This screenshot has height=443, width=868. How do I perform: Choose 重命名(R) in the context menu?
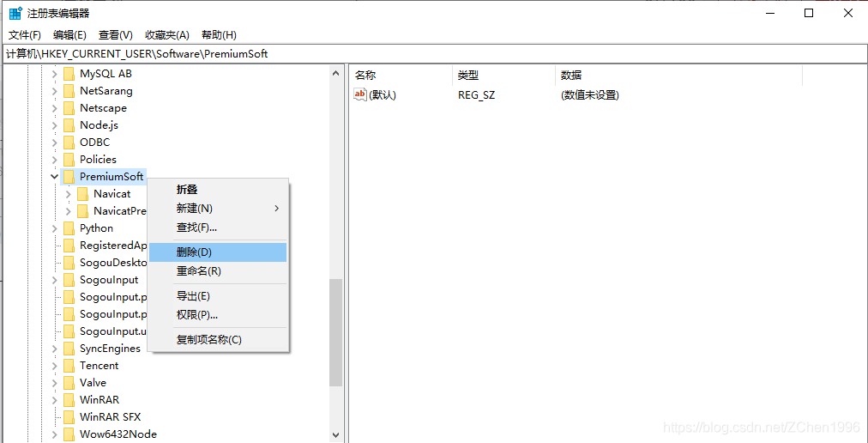coord(218,271)
